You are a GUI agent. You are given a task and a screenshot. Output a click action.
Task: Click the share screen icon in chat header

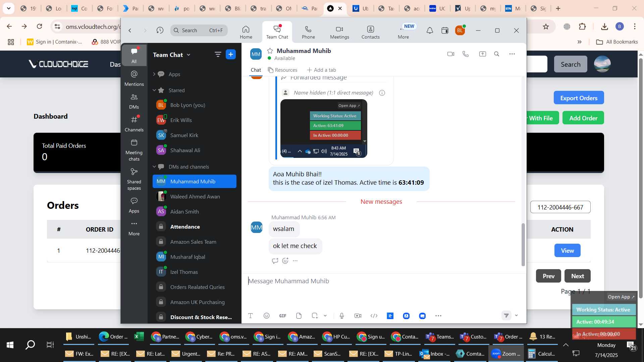(482, 54)
